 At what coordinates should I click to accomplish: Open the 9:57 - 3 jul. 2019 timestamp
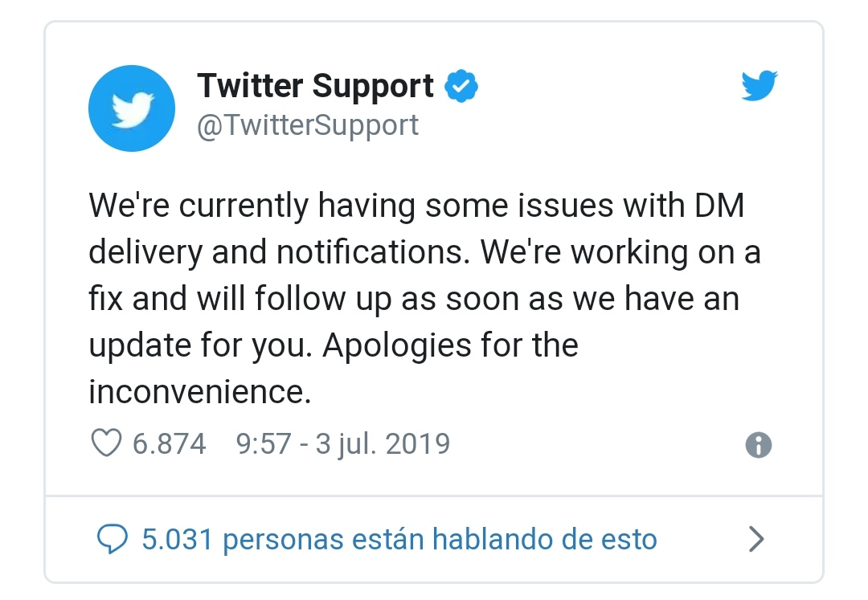(x=343, y=443)
